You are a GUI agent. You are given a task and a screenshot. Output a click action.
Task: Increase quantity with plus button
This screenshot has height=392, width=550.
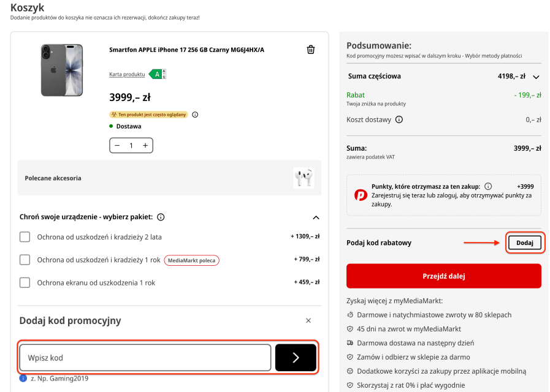(x=145, y=145)
